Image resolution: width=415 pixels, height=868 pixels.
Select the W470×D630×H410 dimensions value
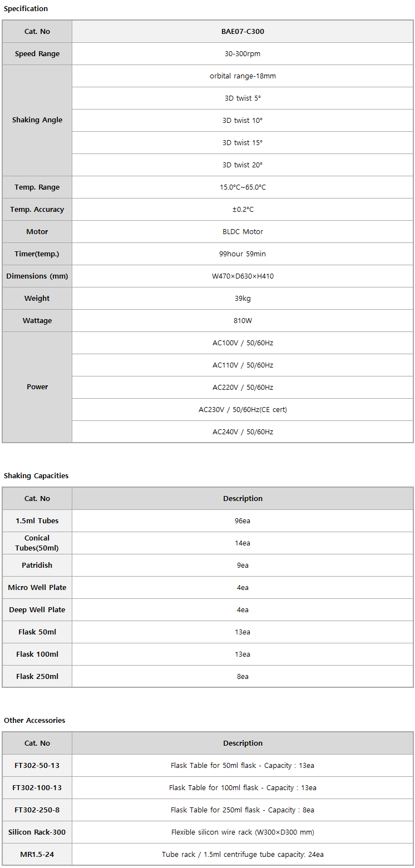pos(243,276)
